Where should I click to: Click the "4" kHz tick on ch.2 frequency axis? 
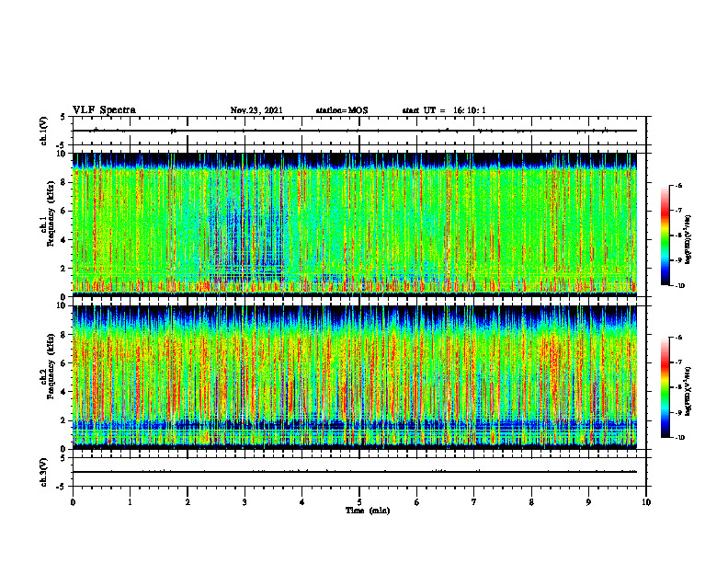point(64,392)
